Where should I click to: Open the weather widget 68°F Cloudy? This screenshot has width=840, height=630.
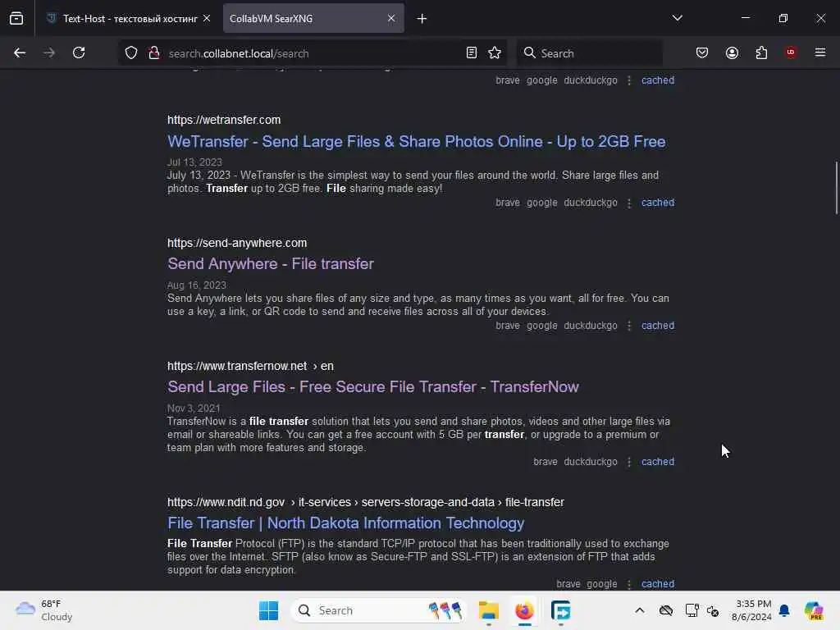[x=44, y=610]
